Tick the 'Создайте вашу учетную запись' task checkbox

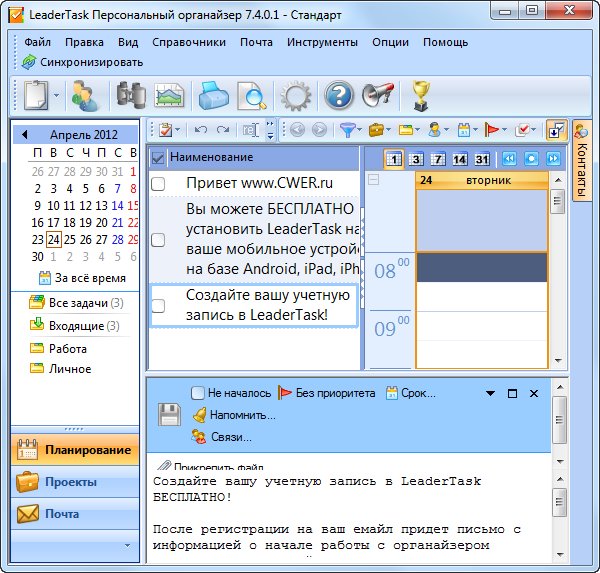coord(158,305)
